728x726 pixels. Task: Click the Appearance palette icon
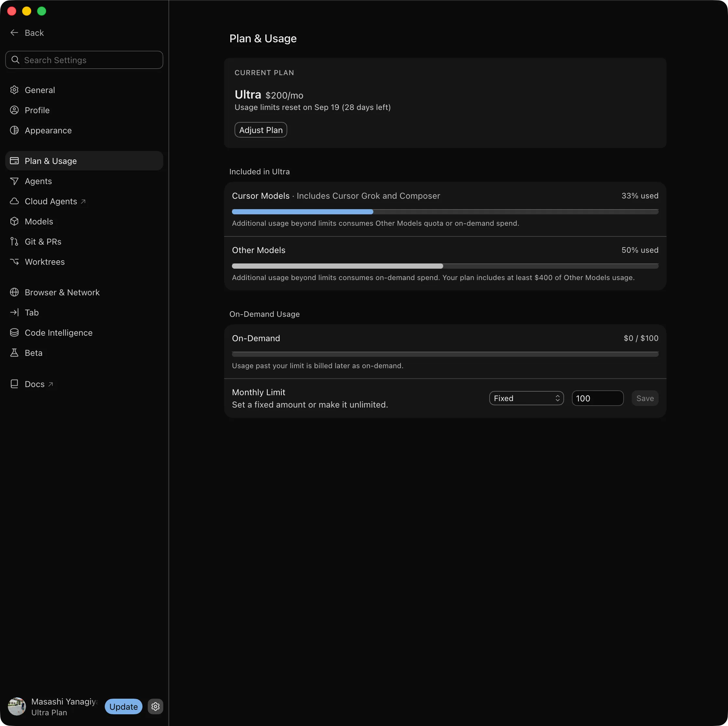coord(14,130)
